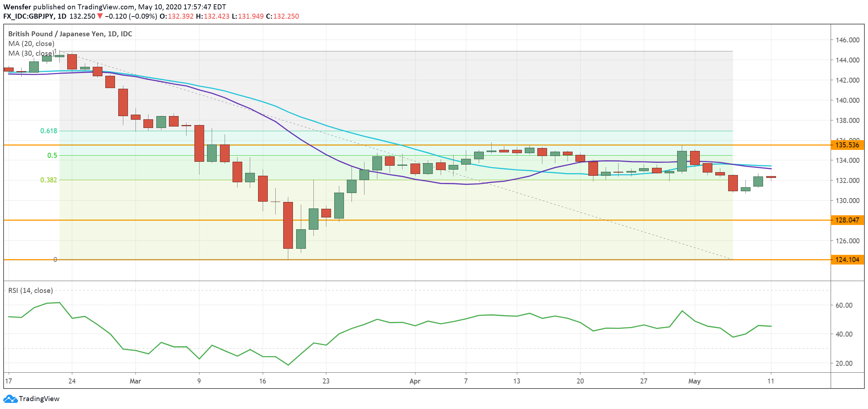The width and height of the screenshot is (868, 409).
Task: Select the 0.618 Fibonacci level label
Action: pyautogui.click(x=49, y=131)
